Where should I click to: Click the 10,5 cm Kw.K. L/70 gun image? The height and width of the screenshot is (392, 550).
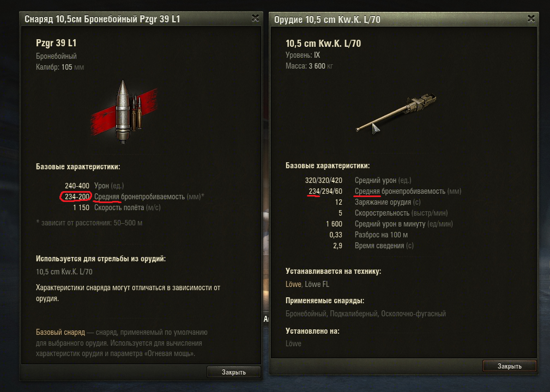396,112
